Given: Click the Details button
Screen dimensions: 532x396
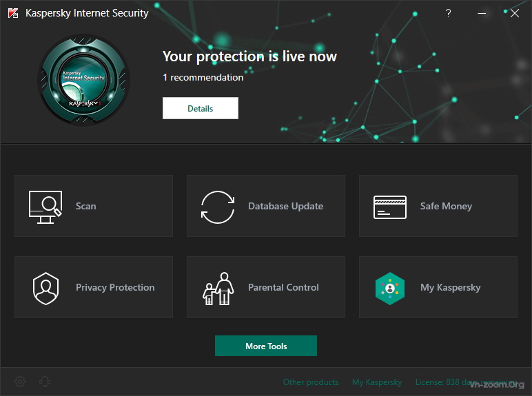Looking at the screenshot, I should tap(201, 108).
